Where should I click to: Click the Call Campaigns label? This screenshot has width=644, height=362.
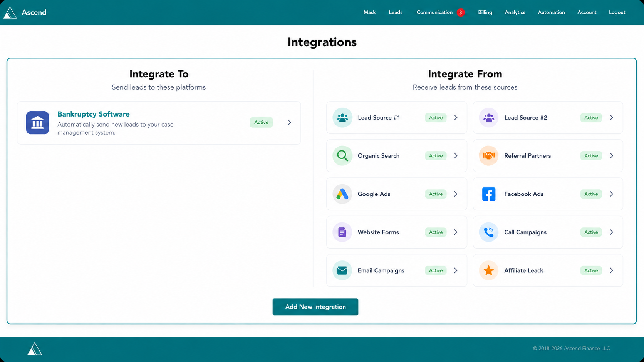pyautogui.click(x=525, y=232)
